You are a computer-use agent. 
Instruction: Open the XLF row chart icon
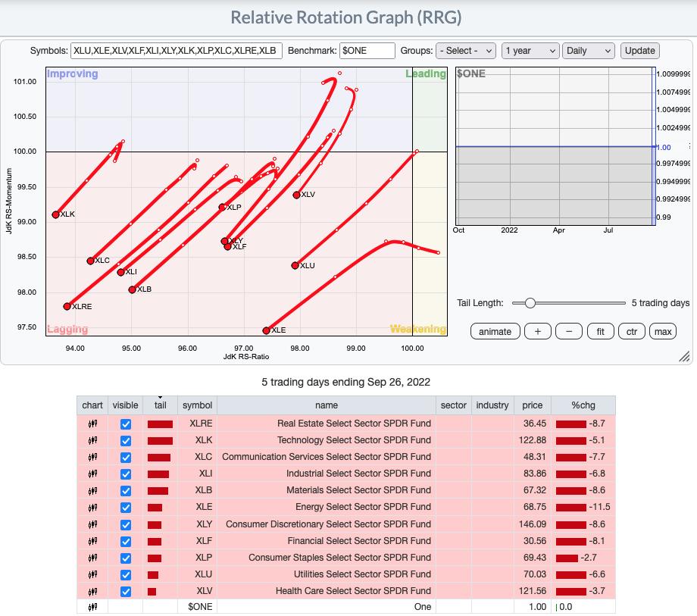tap(92, 541)
